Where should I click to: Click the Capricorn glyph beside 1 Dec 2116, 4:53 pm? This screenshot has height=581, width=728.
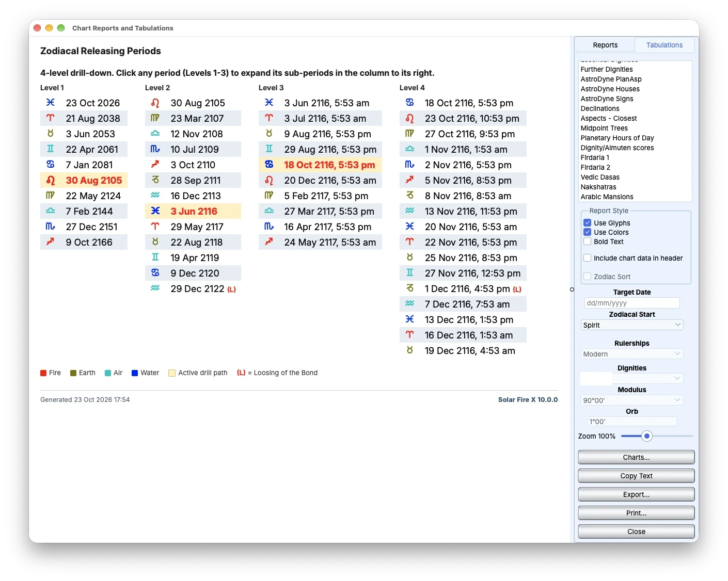pyautogui.click(x=409, y=288)
